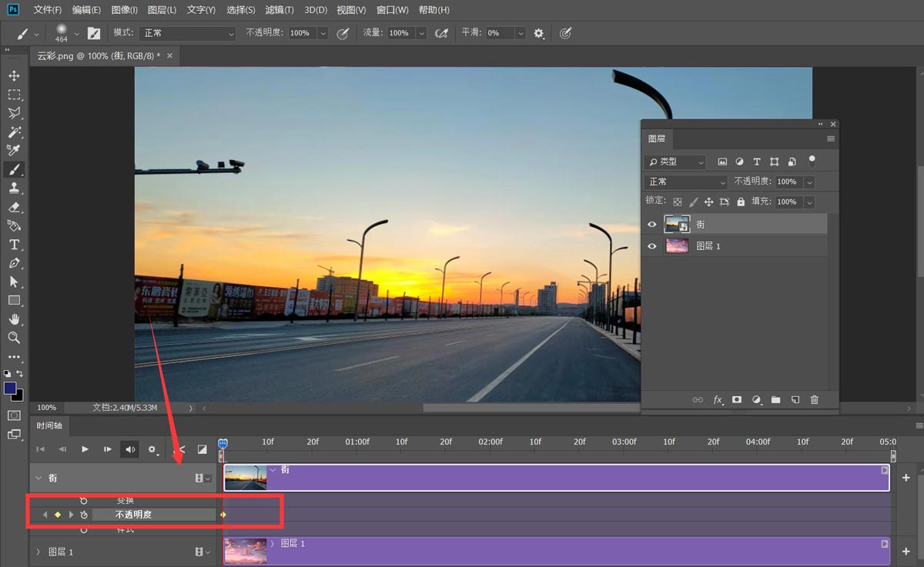Add a layer mask

(x=737, y=400)
